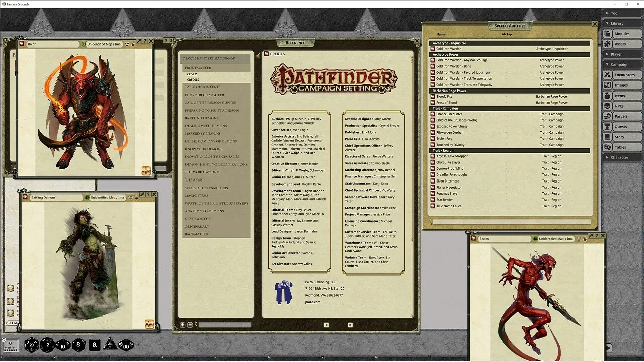Click the Special Abilities search field
The image size is (644, 362).
[511, 221]
